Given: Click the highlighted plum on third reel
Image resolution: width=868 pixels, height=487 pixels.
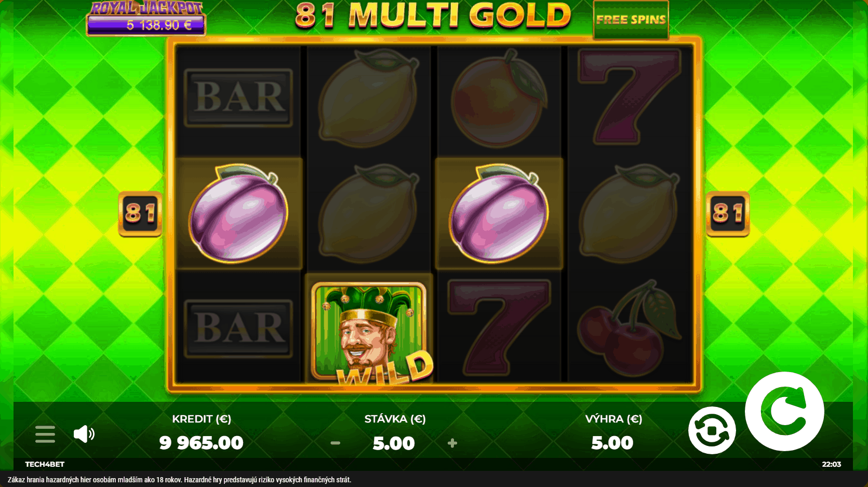Looking at the screenshot, I should pyautogui.click(x=499, y=214).
